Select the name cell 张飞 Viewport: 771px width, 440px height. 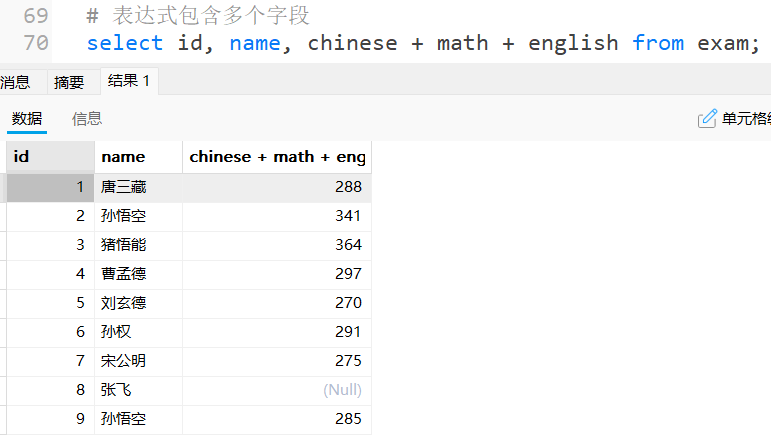click(x=138, y=390)
